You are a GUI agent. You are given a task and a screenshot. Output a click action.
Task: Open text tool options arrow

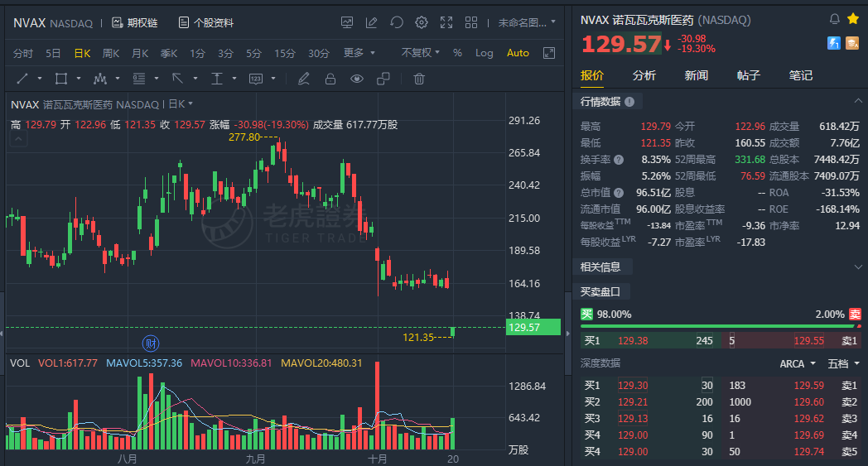coord(234,79)
